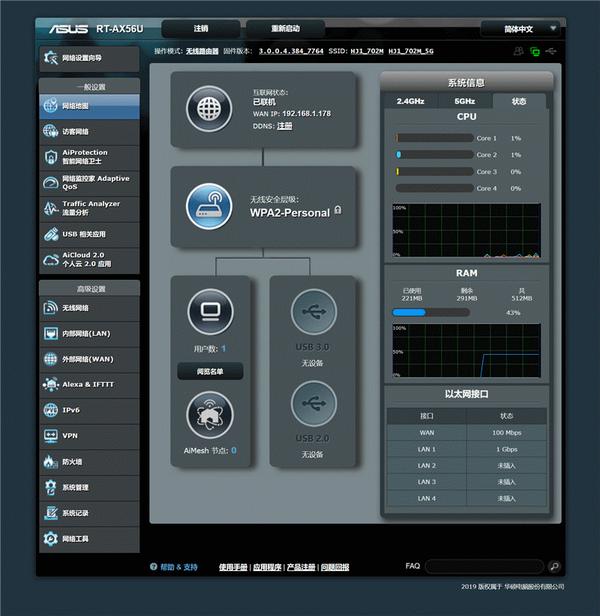Open the language dropdown
This screenshot has height=616, width=600.
[x=523, y=29]
